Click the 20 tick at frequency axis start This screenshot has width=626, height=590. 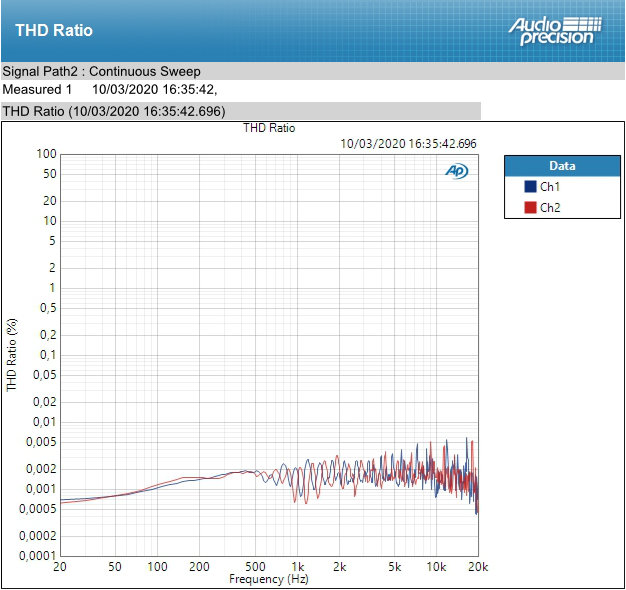60,566
